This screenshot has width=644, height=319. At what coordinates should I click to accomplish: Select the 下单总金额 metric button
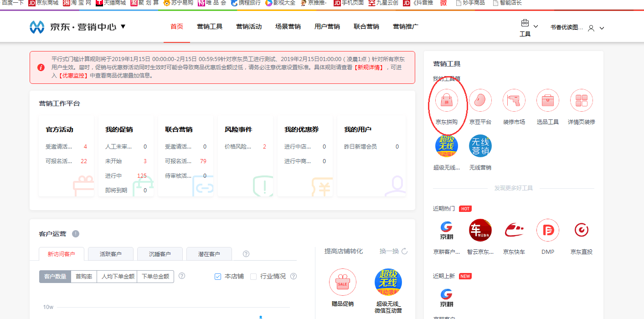(155, 277)
